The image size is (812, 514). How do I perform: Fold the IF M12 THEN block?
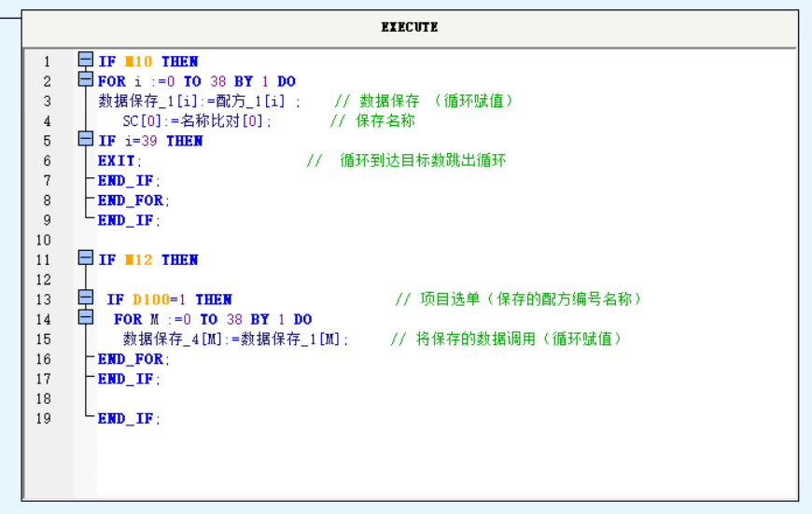click(86, 258)
